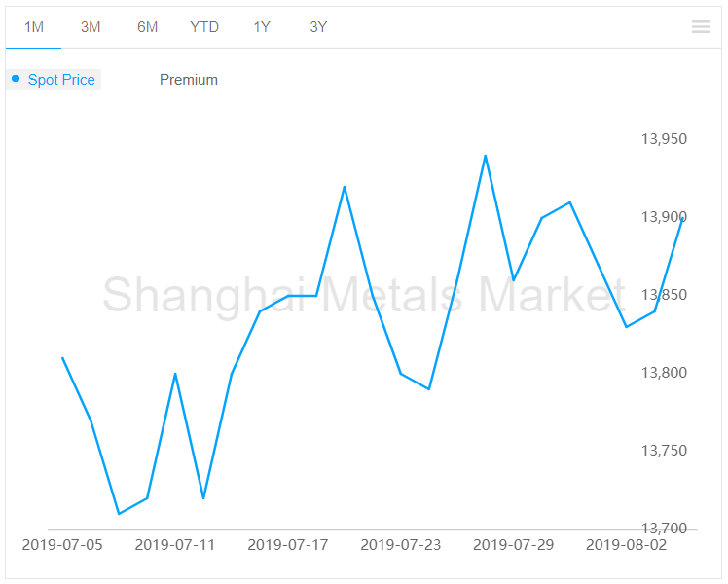728x584 pixels.
Task: Switch to the 3Y time range
Action: 318,27
